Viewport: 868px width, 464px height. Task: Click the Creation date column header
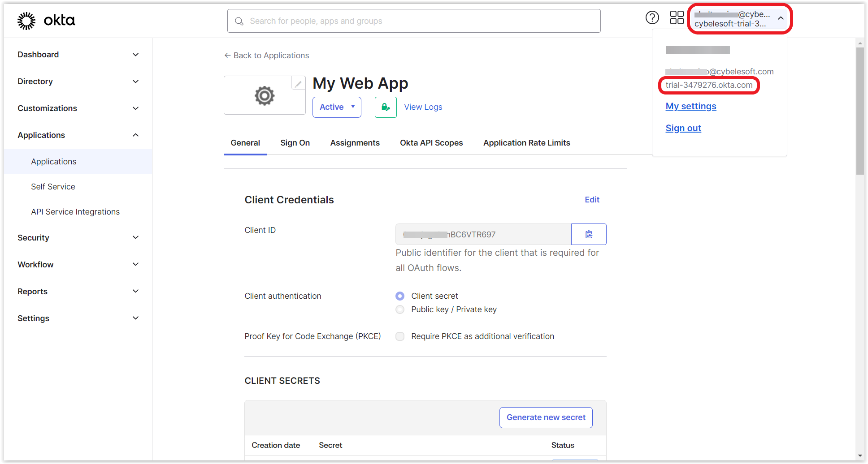point(276,445)
